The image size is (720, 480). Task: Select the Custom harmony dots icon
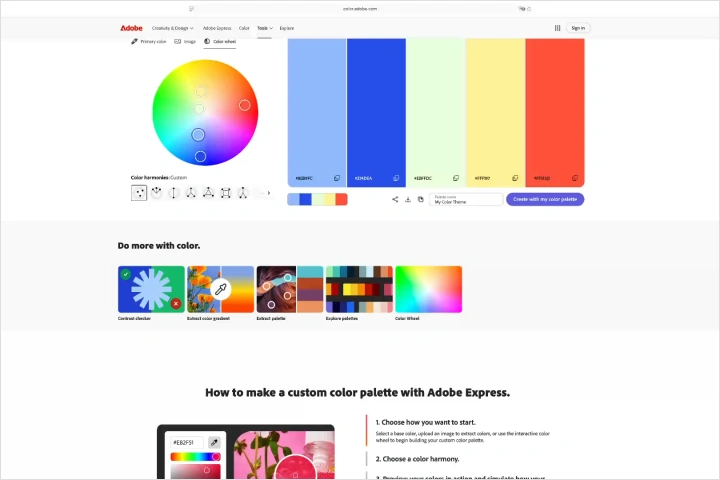139,193
